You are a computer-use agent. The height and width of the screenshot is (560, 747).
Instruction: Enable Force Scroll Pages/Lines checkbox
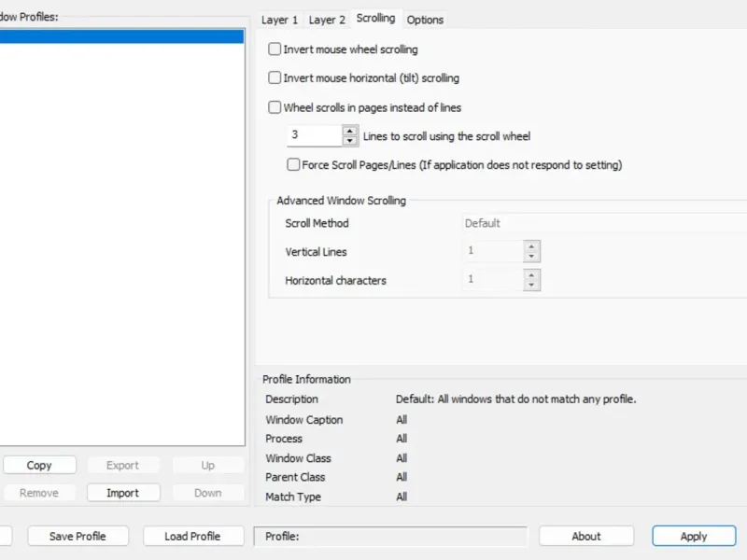(293, 165)
